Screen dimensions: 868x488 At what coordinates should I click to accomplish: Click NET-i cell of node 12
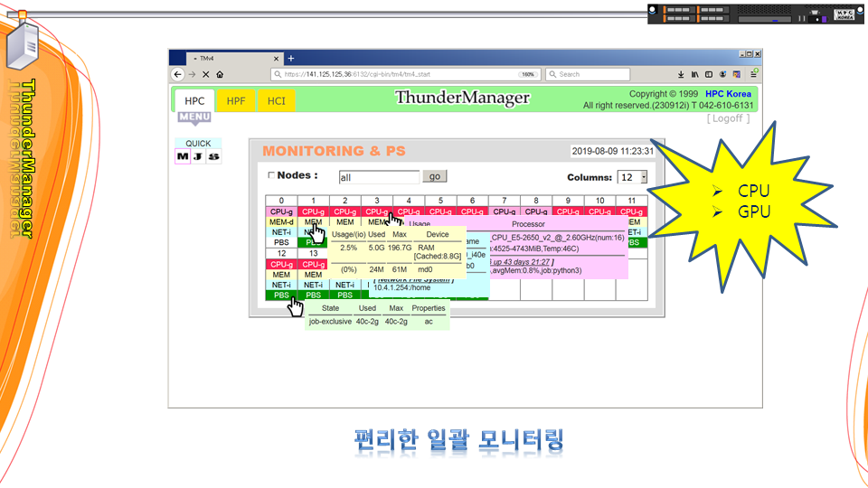coord(281,285)
